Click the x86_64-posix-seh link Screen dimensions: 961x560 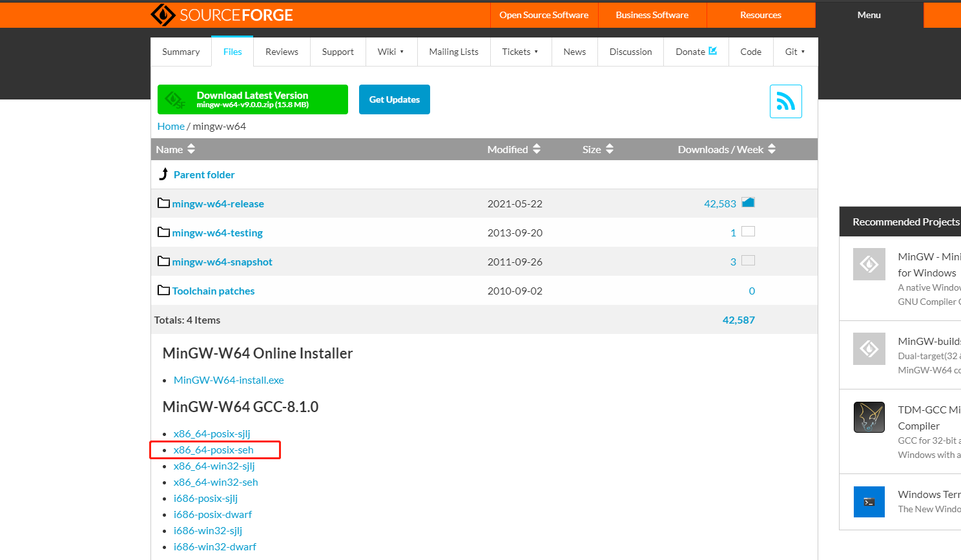(x=214, y=450)
